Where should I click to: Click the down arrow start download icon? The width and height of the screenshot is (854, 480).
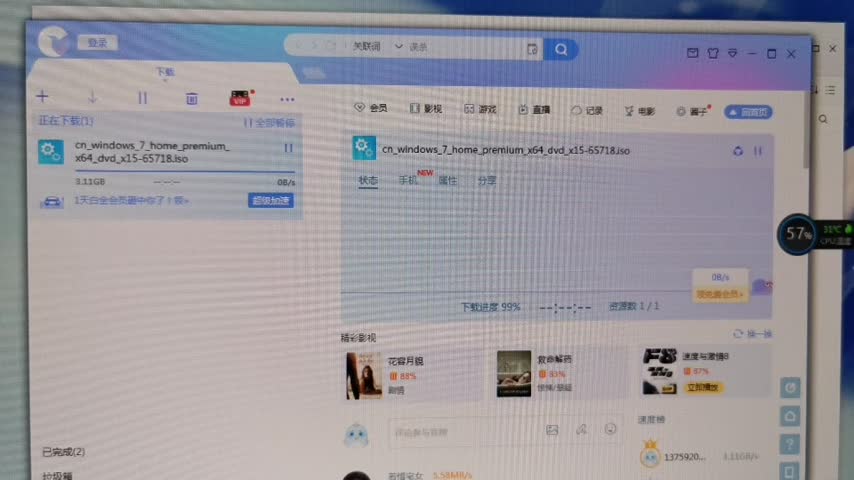pyautogui.click(x=92, y=98)
